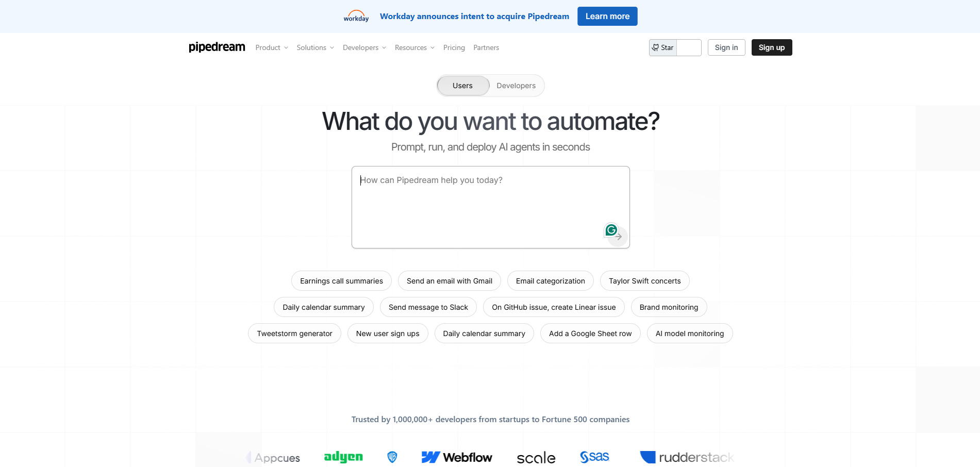Click the SAS logo in the logos strip
The width and height of the screenshot is (980, 467).
pyautogui.click(x=594, y=457)
